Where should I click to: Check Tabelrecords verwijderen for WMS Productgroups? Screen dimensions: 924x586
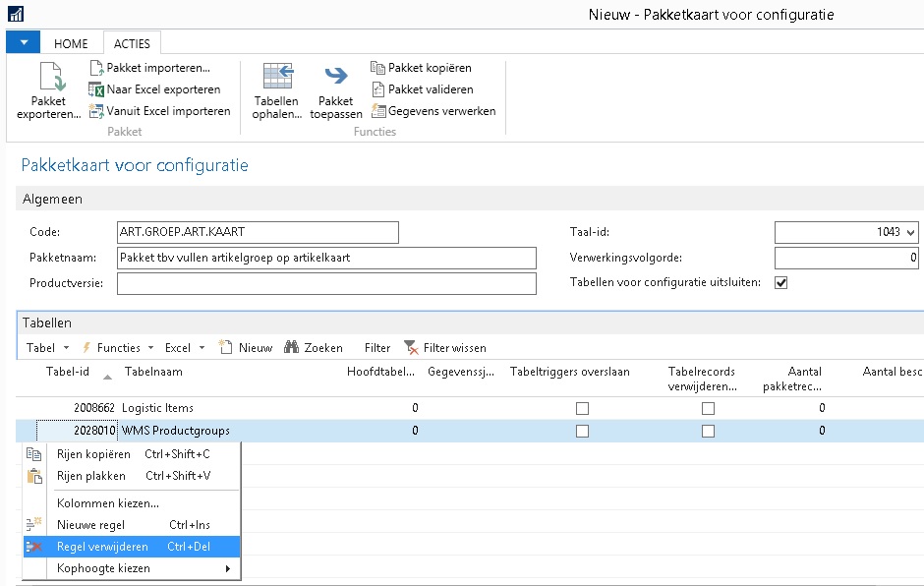[709, 432]
